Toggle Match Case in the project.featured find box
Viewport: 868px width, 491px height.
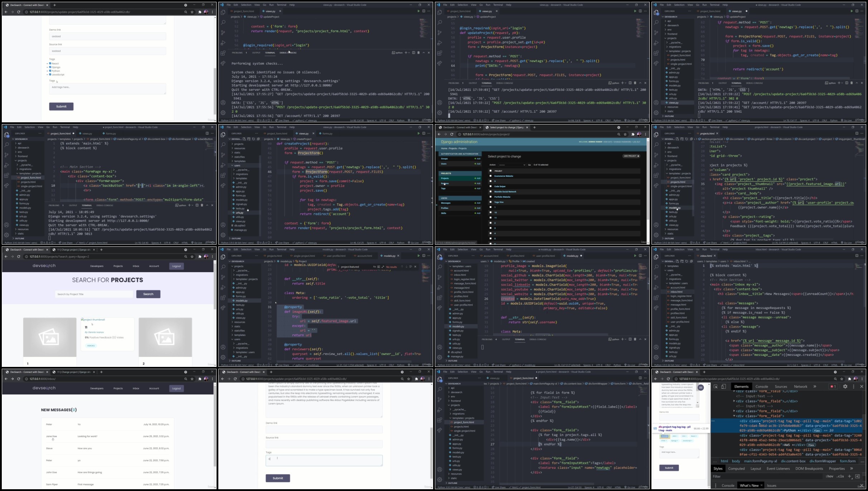(374, 266)
